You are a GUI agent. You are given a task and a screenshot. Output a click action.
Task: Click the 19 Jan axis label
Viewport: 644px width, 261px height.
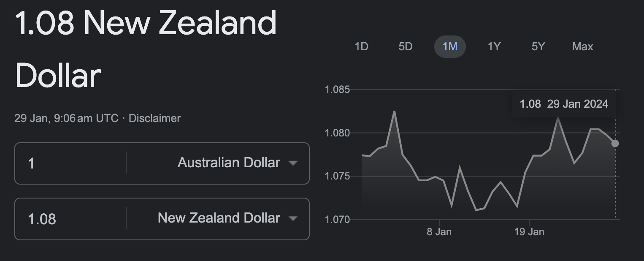pyautogui.click(x=529, y=232)
